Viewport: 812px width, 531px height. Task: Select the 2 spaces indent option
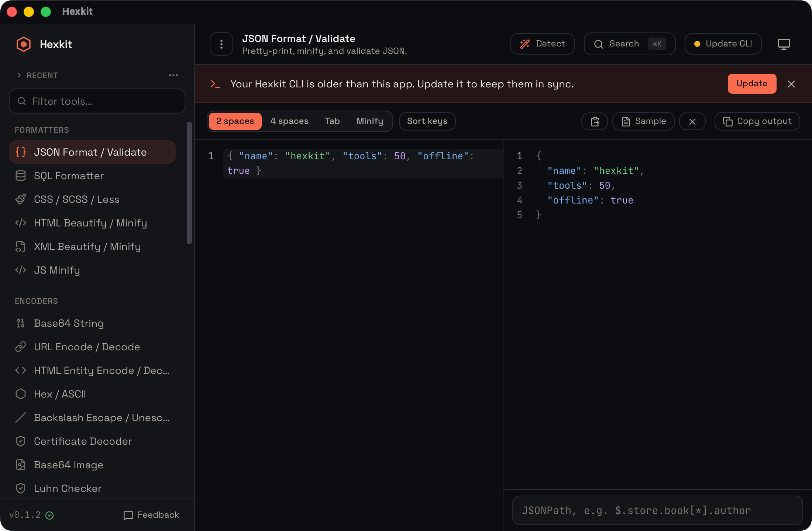[x=235, y=121]
